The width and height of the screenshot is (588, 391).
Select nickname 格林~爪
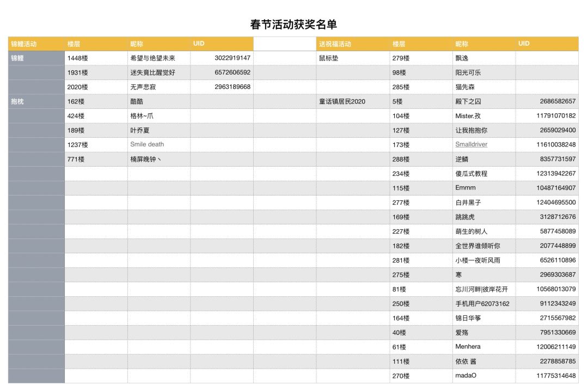(x=142, y=116)
